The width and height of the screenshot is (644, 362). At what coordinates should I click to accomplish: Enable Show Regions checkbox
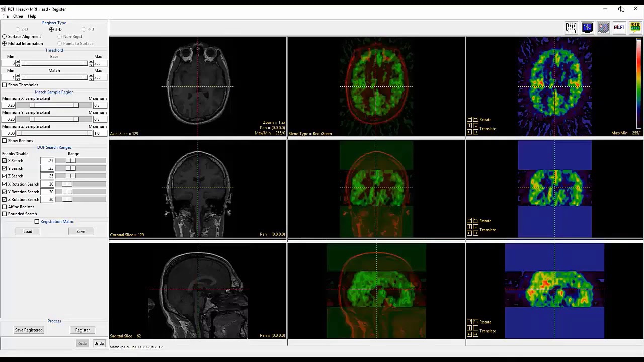tap(5, 141)
